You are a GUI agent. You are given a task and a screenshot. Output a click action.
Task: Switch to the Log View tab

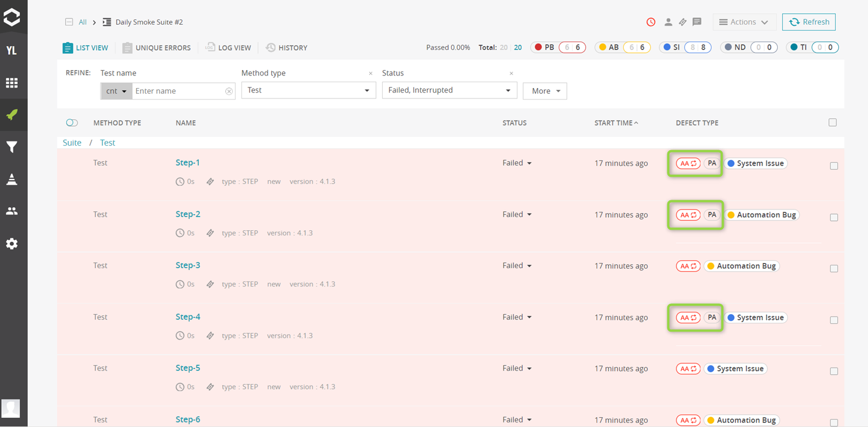(228, 48)
